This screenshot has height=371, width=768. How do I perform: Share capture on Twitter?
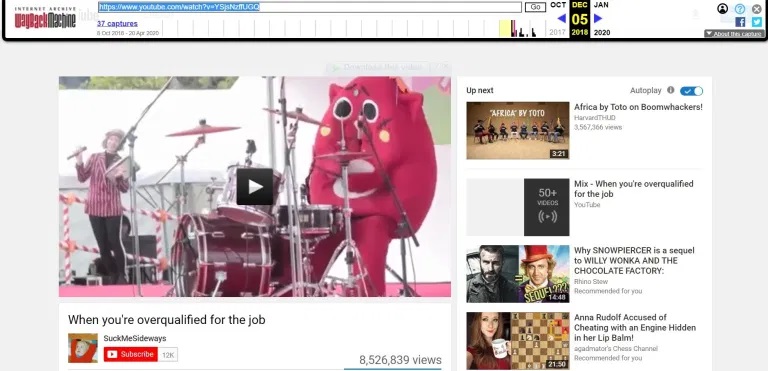tap(757, 22)
